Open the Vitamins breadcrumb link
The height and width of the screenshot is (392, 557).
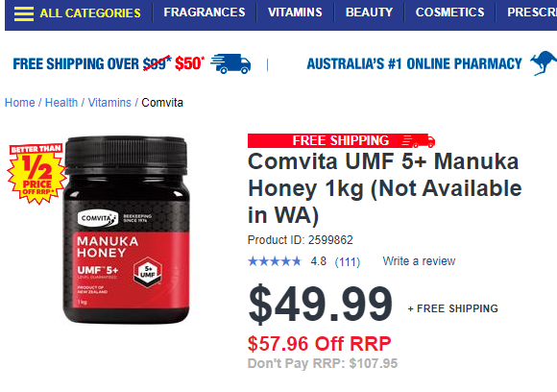pos(109,103)
